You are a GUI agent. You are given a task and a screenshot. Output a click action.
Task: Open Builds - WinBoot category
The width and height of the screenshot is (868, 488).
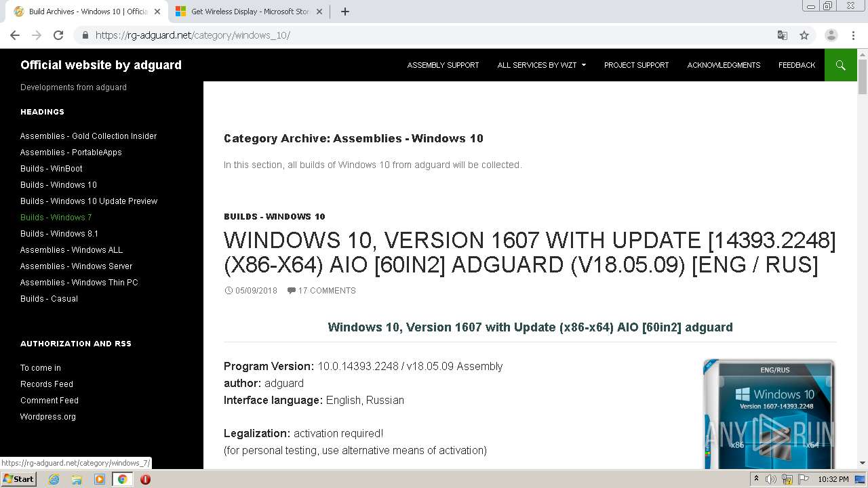[52, 169]
